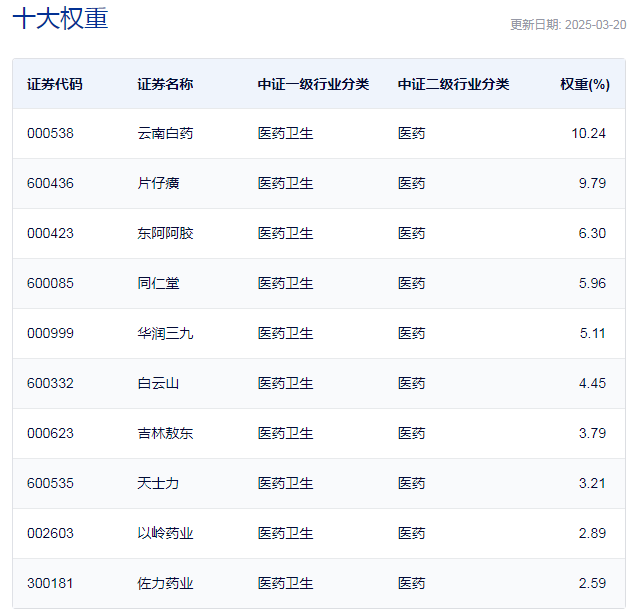Click the 佐力药业 security name
631x613 pixels.
click(x=165, y=583)
